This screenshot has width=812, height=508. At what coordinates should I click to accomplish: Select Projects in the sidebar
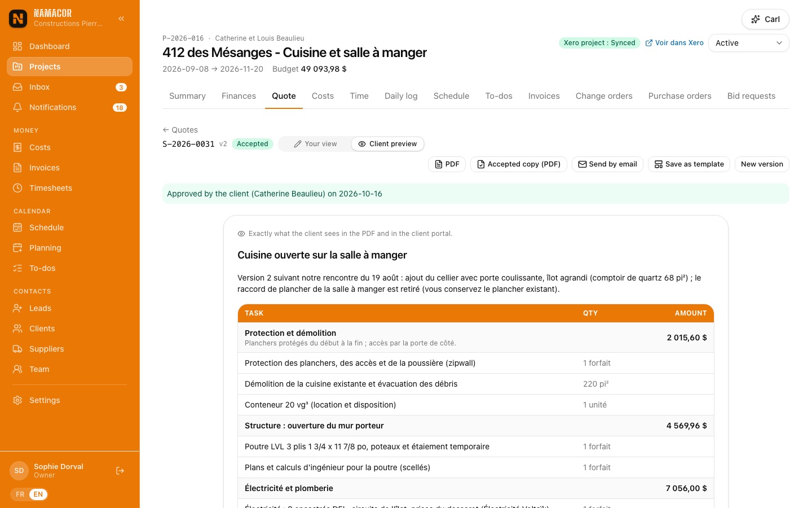click(x=69, y=67)
